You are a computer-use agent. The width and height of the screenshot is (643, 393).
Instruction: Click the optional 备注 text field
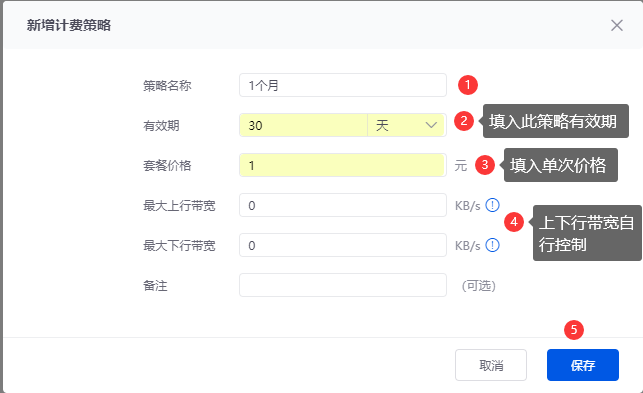pyautogui.click(x=343, y=285)
